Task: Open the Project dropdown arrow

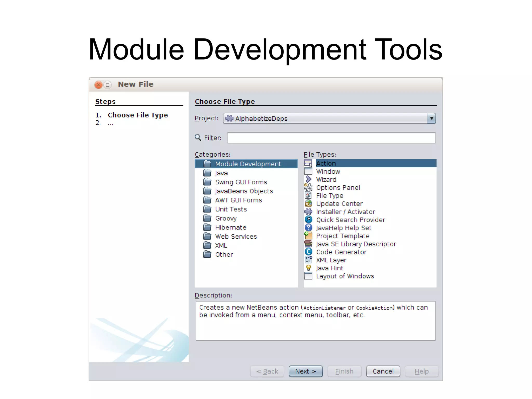Action: (431, 119)
